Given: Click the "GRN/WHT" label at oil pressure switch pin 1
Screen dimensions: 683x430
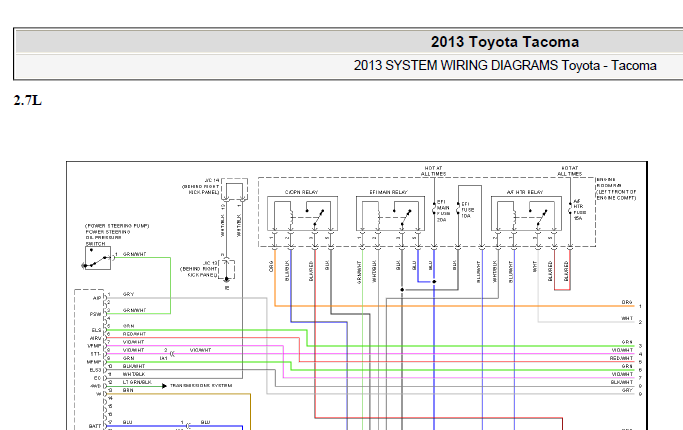Looking at the screenshot, I should click(135, 254).
